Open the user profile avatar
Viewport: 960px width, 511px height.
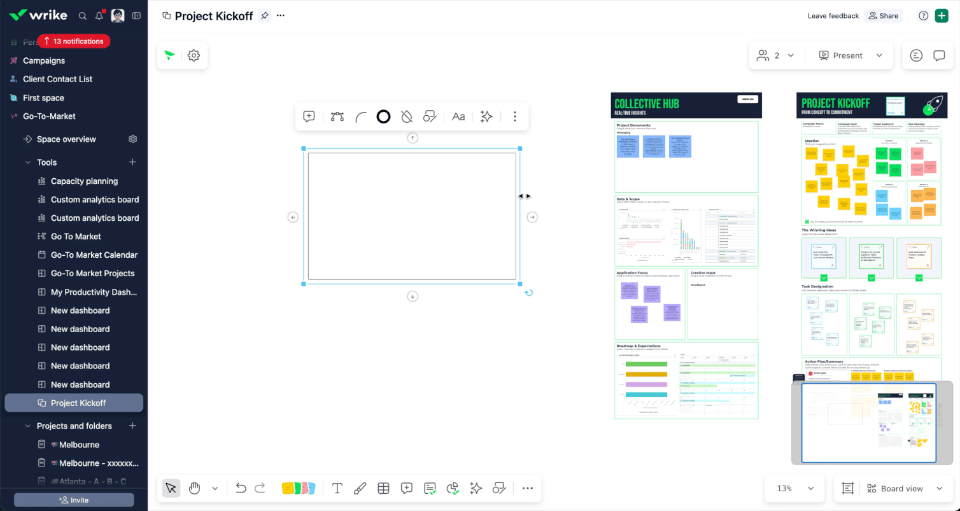pyautogui.click(x=118, y=16)
